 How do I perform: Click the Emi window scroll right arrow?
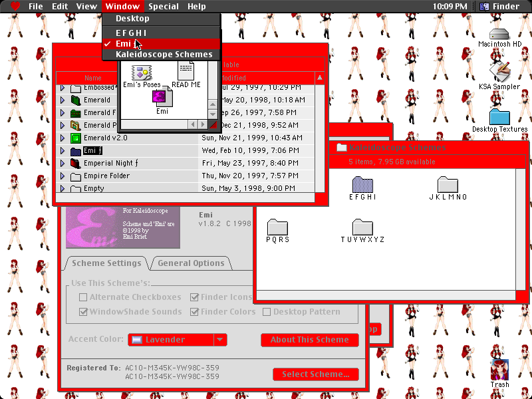point(203,124)
